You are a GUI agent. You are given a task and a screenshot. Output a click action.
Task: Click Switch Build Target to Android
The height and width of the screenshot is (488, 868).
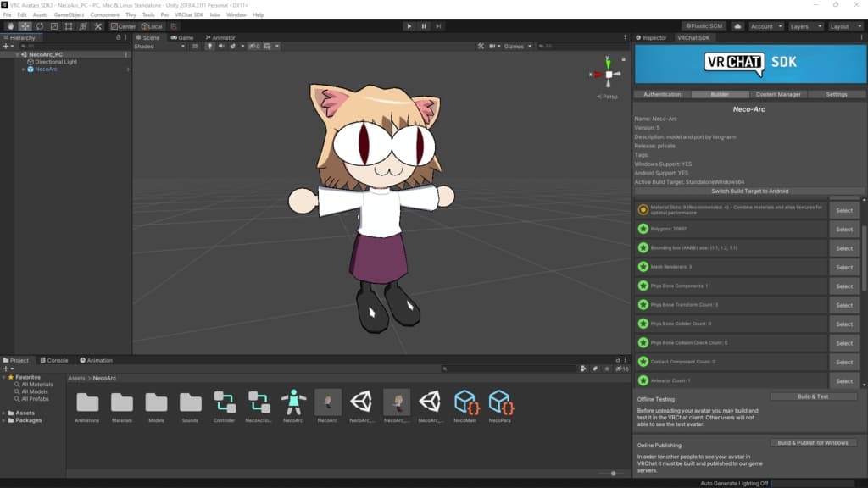pos(749,191)
